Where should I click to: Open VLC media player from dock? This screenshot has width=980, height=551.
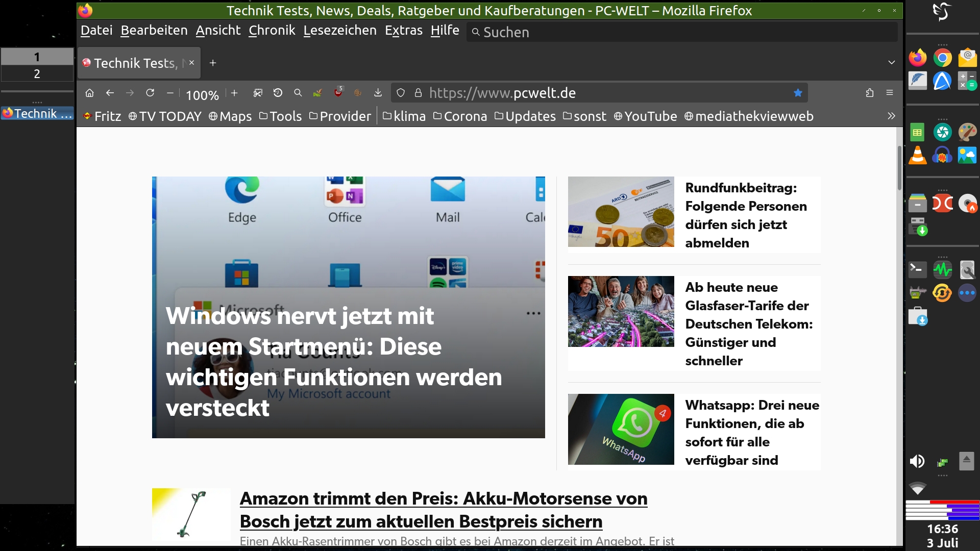[918, 155]
